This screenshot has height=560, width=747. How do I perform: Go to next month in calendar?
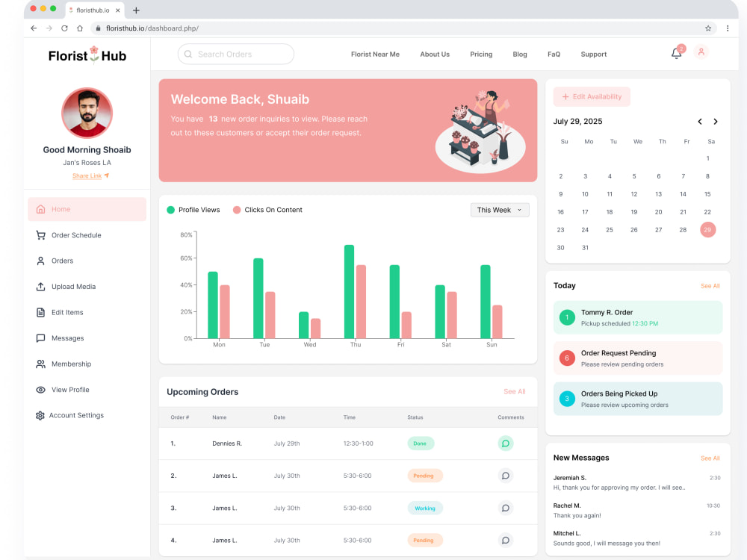[716, 122]
